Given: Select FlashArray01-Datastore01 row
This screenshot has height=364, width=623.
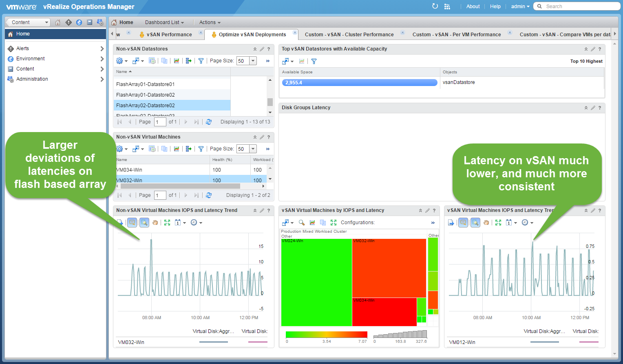Looking at the screenshot, I should pos(172,84).
